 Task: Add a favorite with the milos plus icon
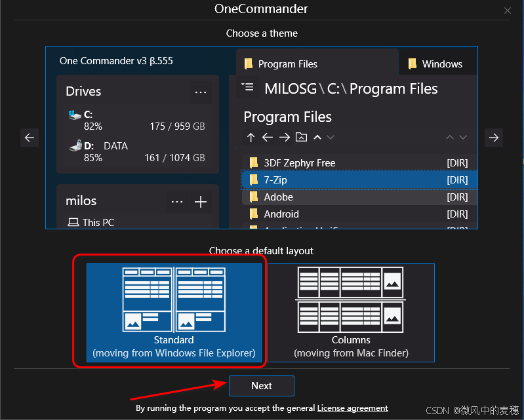(201, 202)
